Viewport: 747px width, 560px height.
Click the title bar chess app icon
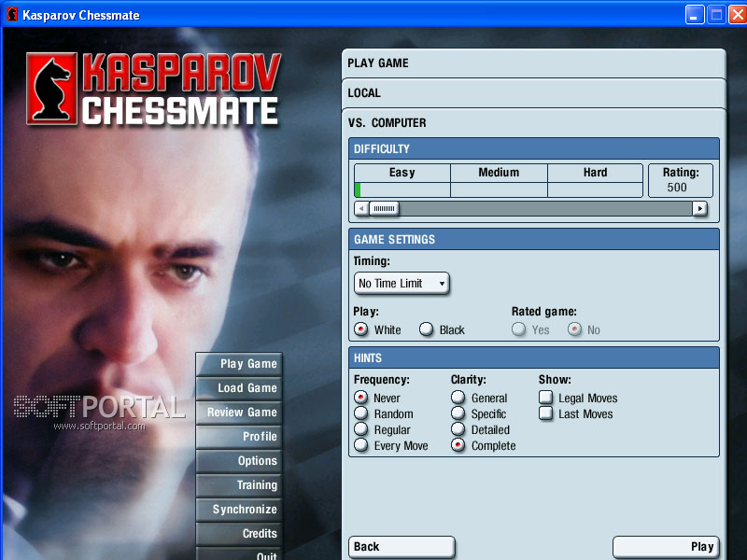(12, 15)
